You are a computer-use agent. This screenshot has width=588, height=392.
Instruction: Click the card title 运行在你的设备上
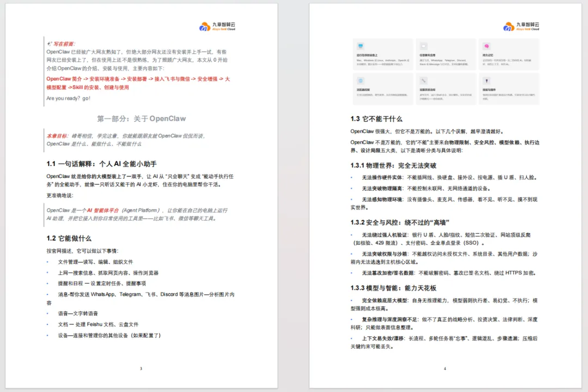pyautogui.click(x=367, y=55)
